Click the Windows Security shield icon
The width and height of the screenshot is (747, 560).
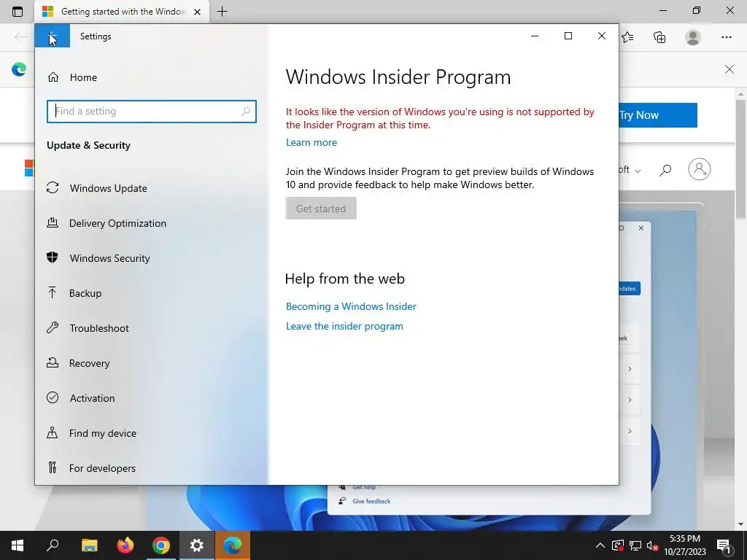[53, 257]
